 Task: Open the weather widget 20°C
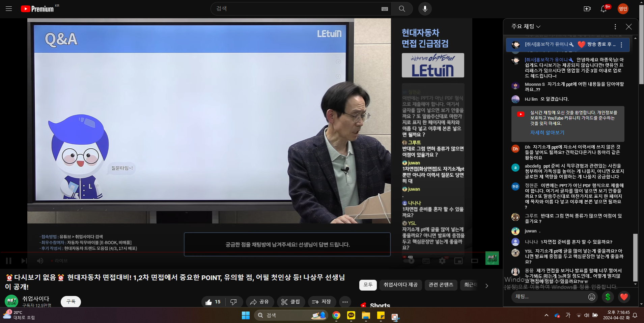19,315
